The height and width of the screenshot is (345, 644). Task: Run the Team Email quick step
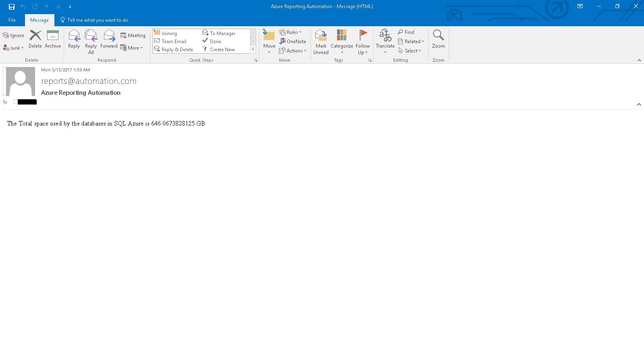click(170, 41)
